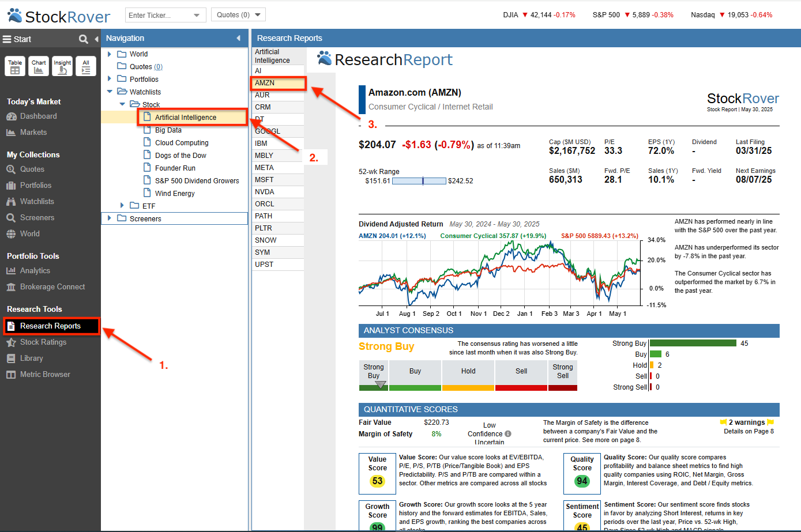The image size is (801, 532).
Task: Expand the Screeners folder arrow
Action: point(110,218)
